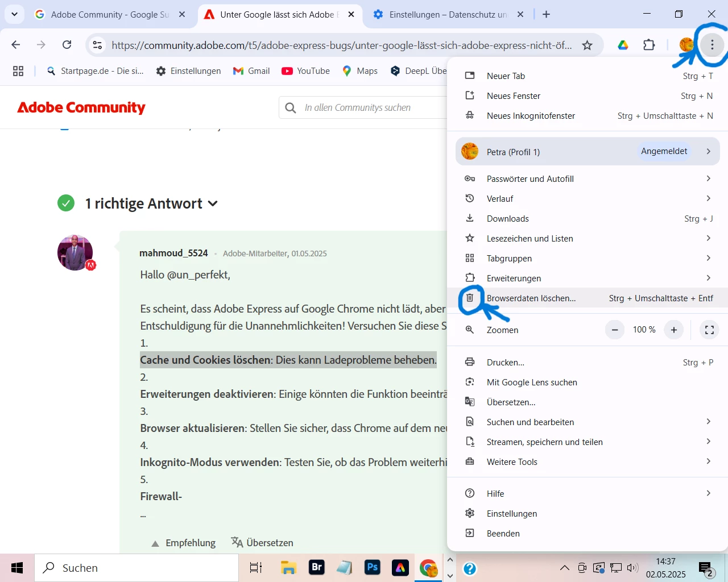This screenshot has height=582, width=728.
Task: Open the Einstellungen bookmark
Action: (188, 71)
